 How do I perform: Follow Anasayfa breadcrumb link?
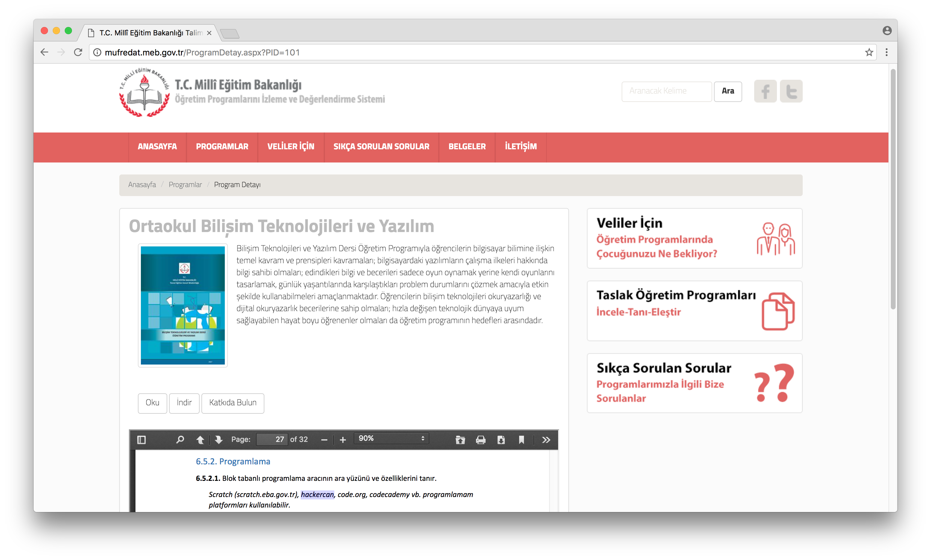142,185
